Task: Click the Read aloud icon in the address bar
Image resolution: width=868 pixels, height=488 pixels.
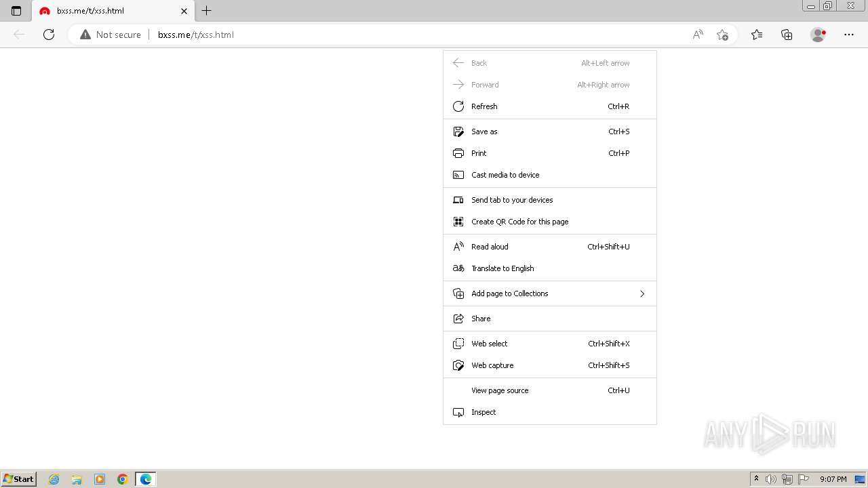Action: point(698,35)
